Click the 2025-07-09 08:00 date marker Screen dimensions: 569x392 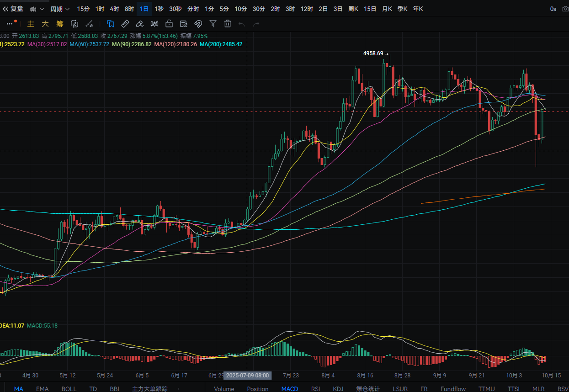(x=247, y=376)
